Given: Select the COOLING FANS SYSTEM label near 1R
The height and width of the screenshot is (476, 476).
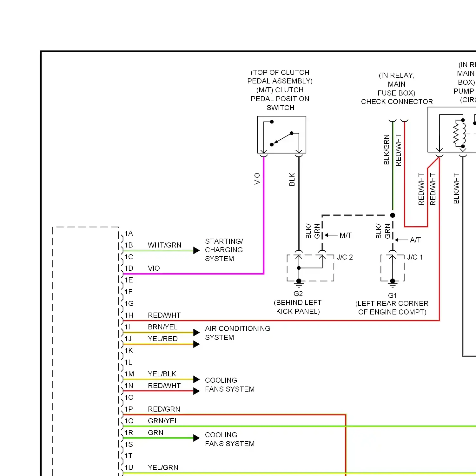Looking at the screenshot, I should point(230,439).
